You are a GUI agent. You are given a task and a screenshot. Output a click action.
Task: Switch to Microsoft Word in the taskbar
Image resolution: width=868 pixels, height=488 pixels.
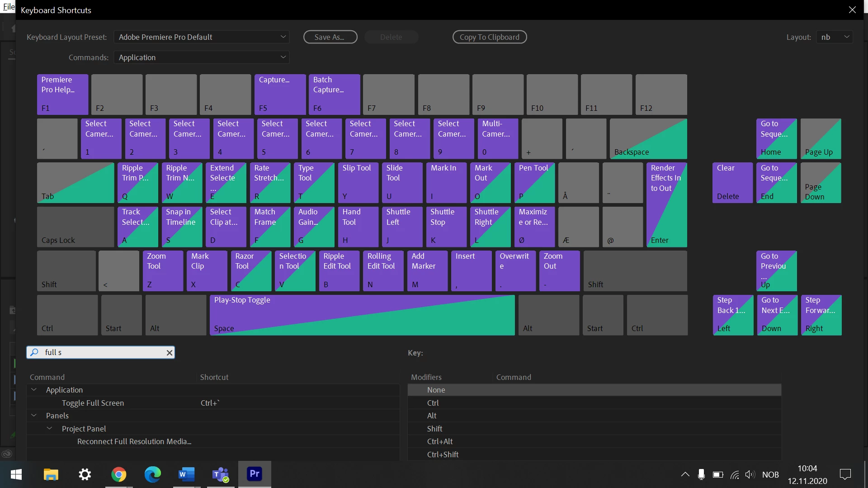pos(186,474)
